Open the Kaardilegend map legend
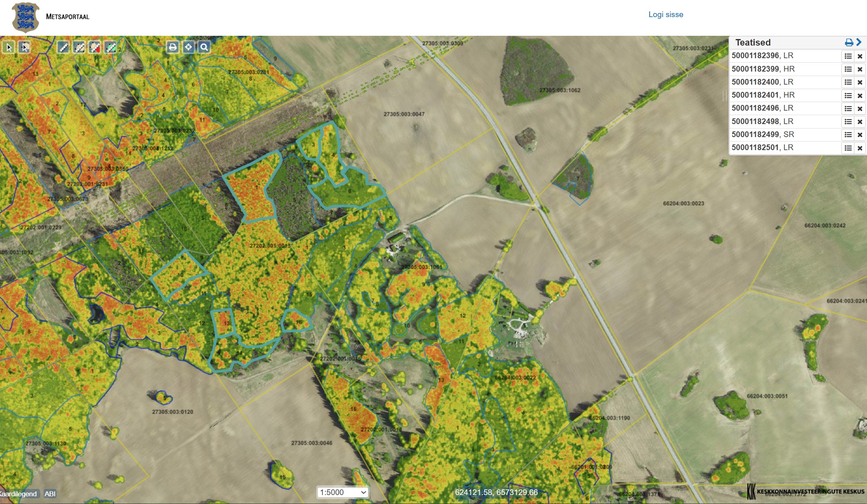 (x=18, y=494)
